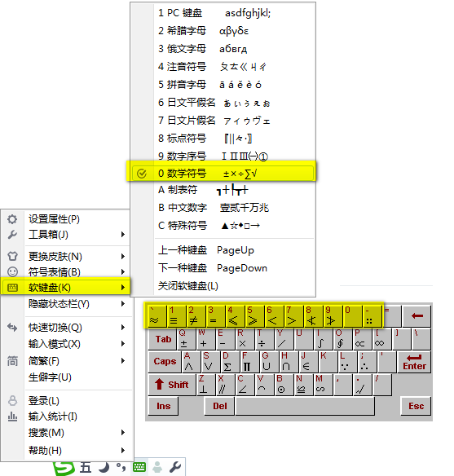The image size is (454, 476).
Task: Click the ≤ key labeled 4
Action: coord(235,316)
